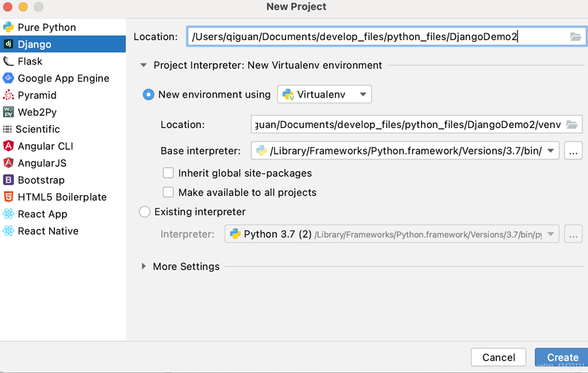Click the Create button

tap(561, 357)
